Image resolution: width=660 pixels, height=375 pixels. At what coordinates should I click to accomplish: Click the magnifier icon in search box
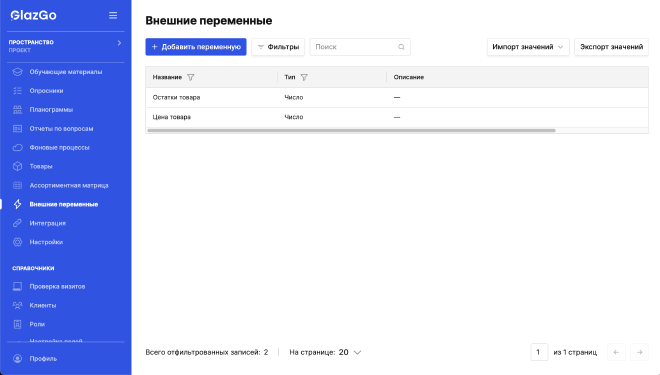[401, 47]
